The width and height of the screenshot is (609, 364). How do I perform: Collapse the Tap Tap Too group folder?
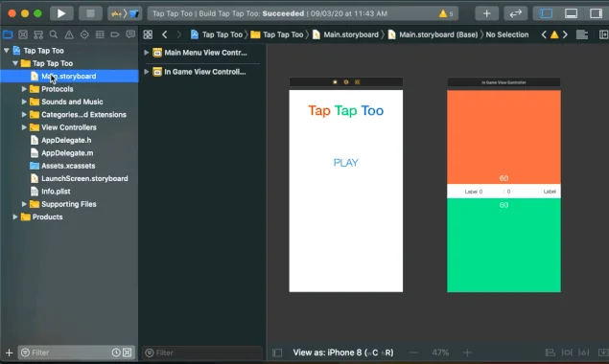(x=15, y=63)
